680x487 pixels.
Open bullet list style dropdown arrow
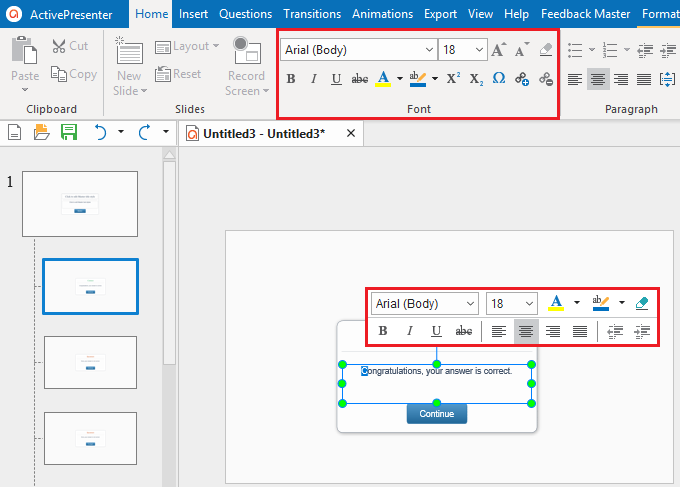click(x=592, y=50)
